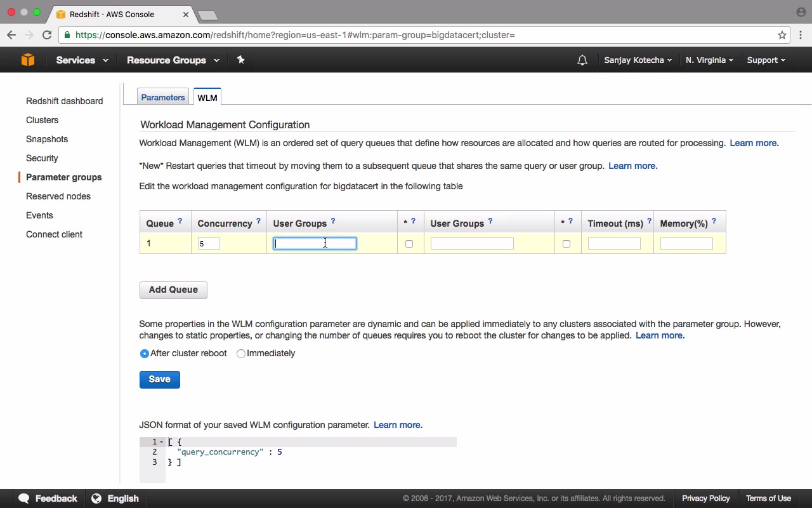Open the N. Virginia region selector
This screenshot has height=508, width=812.
click(x=709, y=60)
